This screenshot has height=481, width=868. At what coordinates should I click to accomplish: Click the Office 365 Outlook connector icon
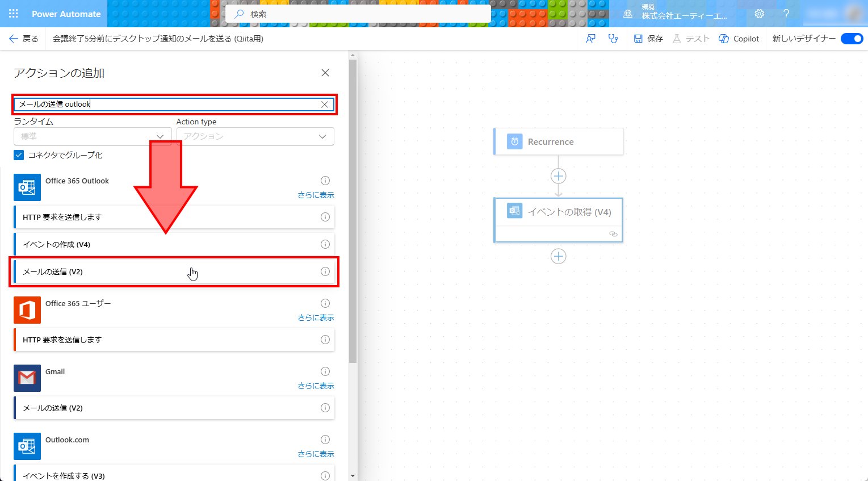pyautogui.click(x=27, y=187)
